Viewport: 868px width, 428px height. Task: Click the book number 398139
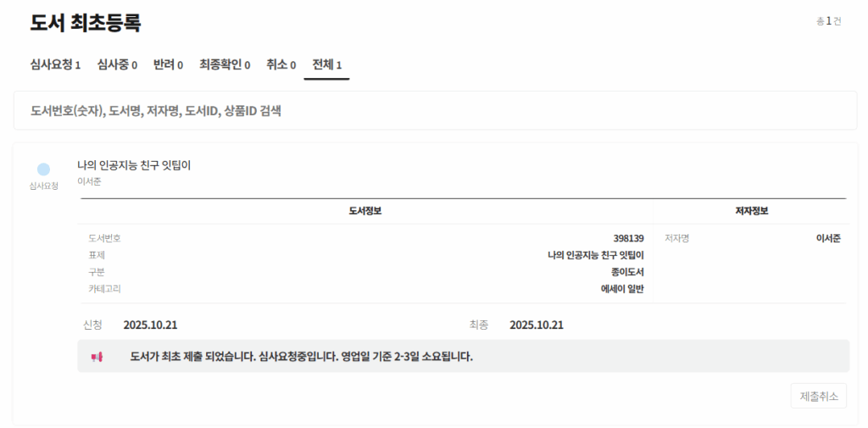click(628, 238)
